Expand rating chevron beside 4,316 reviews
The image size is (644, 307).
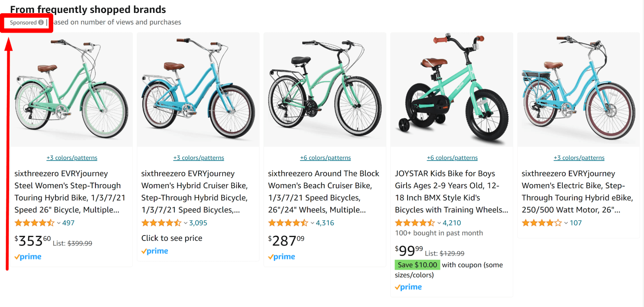pyautogui.click(x=312, y=223)
